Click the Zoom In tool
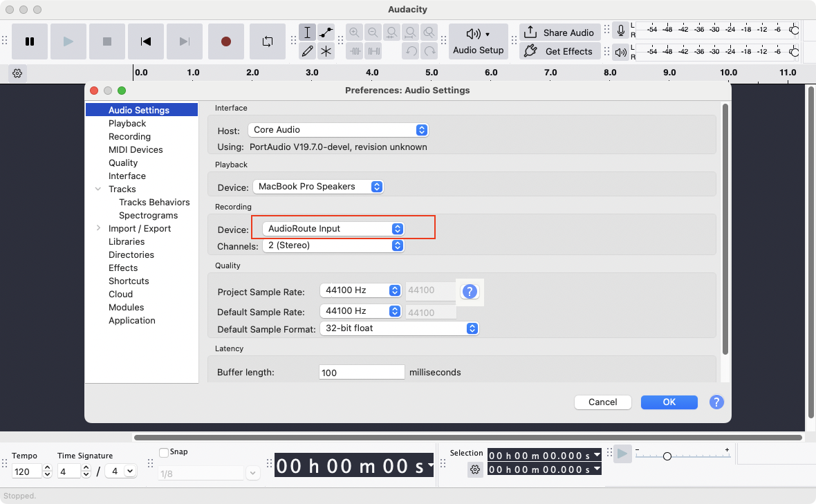The height and width of the screenshot is (504, 816). 355,32
